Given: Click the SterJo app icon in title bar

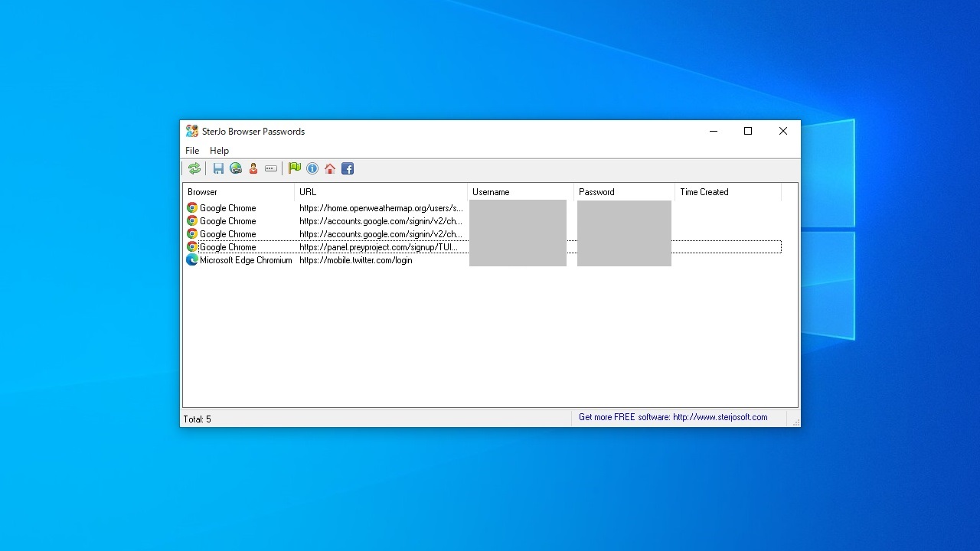Looking at the screenshot, I should click(192, 131).
